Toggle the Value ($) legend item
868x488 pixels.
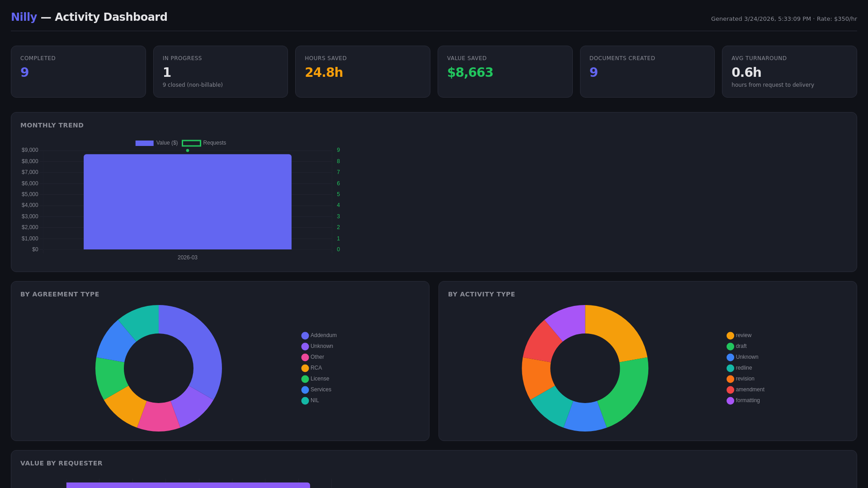point(156,143)
